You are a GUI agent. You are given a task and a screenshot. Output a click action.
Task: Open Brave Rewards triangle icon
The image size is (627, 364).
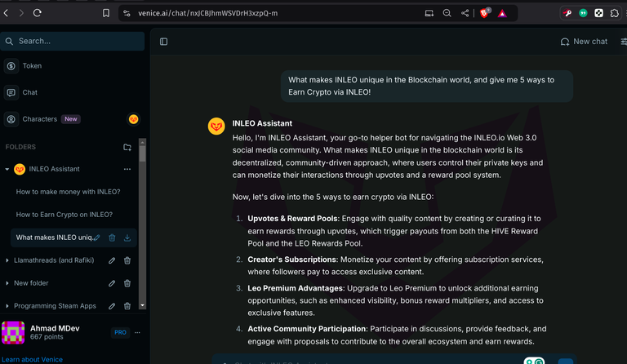(x=502, y=14)
